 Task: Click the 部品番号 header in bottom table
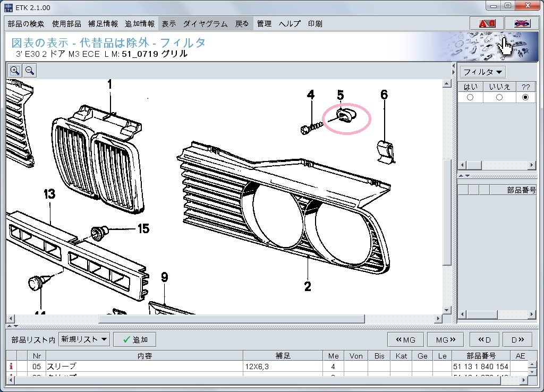481,356
